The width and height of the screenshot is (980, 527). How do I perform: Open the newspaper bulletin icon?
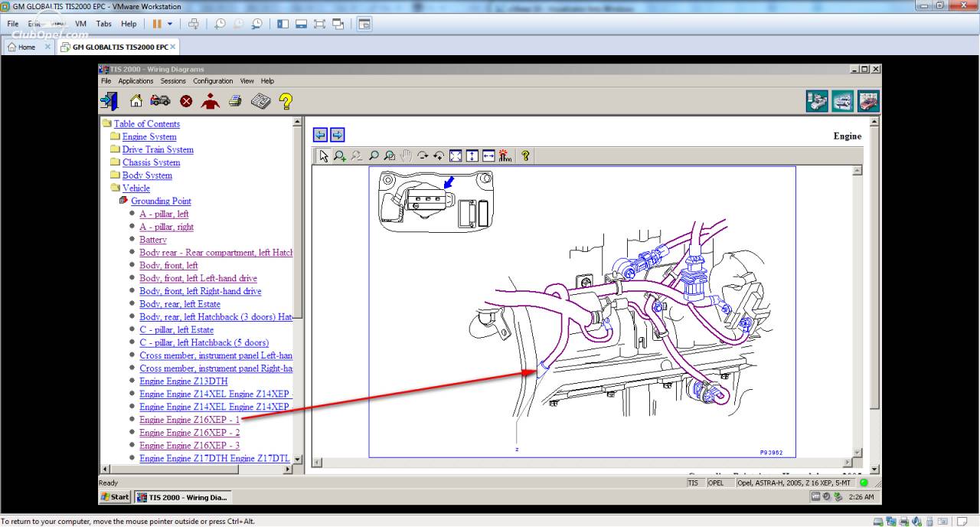click(x=261, y=100)
